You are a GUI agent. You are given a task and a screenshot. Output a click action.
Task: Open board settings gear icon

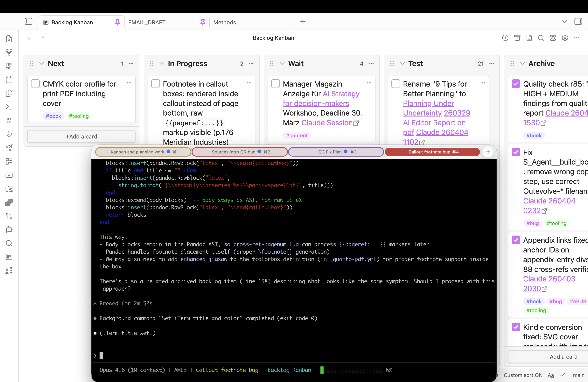click(x=565, y=38)
